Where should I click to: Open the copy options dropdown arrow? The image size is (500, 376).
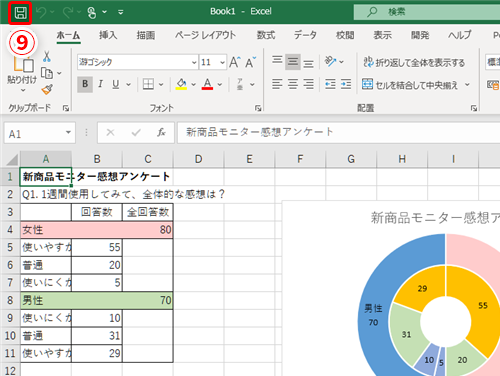(x=59, y=73)
